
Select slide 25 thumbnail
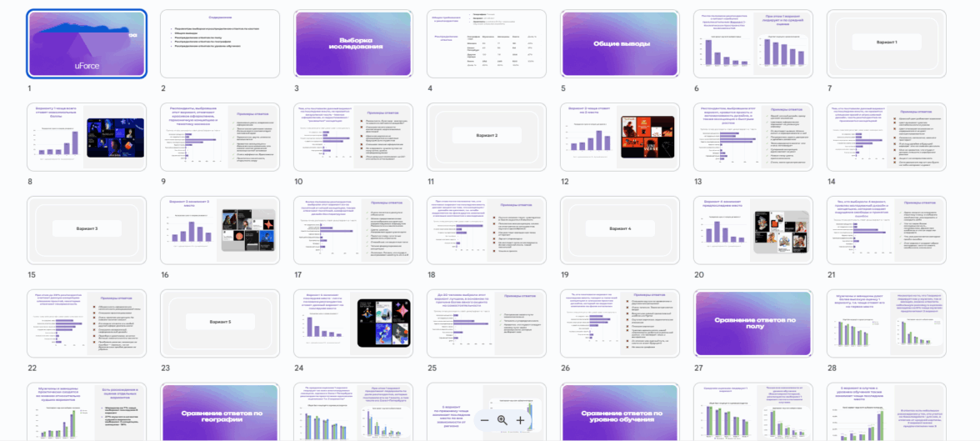[487, 323]
